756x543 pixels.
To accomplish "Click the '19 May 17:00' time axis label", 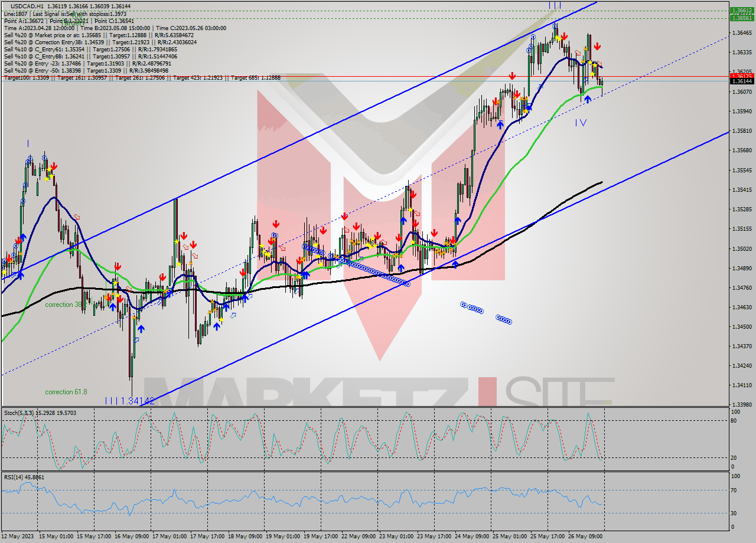I will point(320,536).
